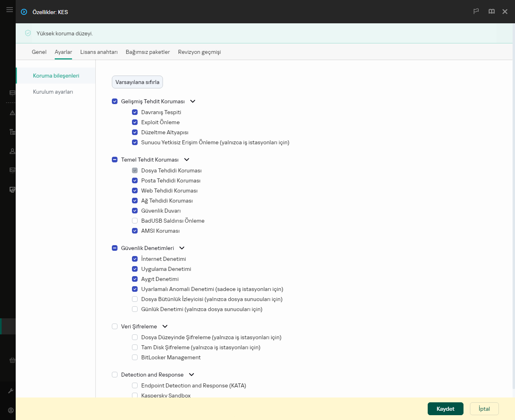Enable the BadUSB Saldırısı Önleme checkbox
Image resolution: width=515 pixels, height=420 pixels.
(x=135, y=221)
